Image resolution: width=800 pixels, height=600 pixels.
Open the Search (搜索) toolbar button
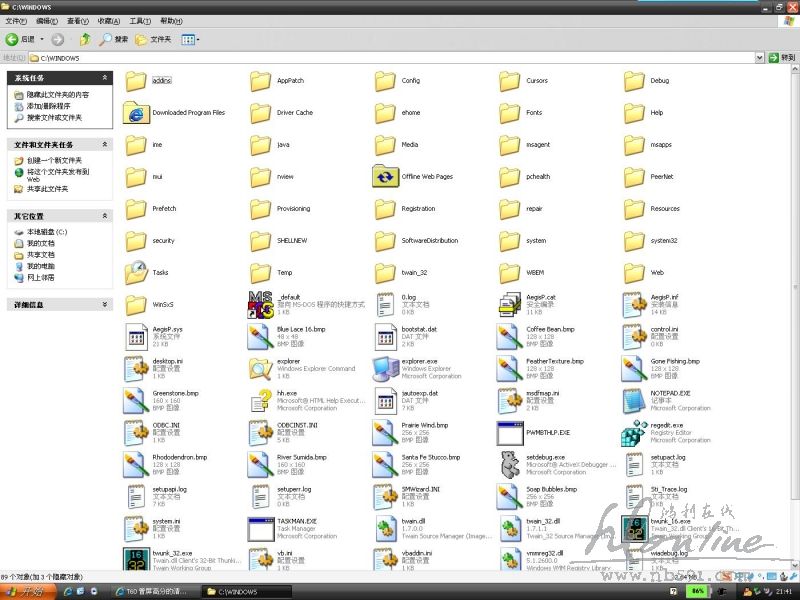(x=113, y=39)
